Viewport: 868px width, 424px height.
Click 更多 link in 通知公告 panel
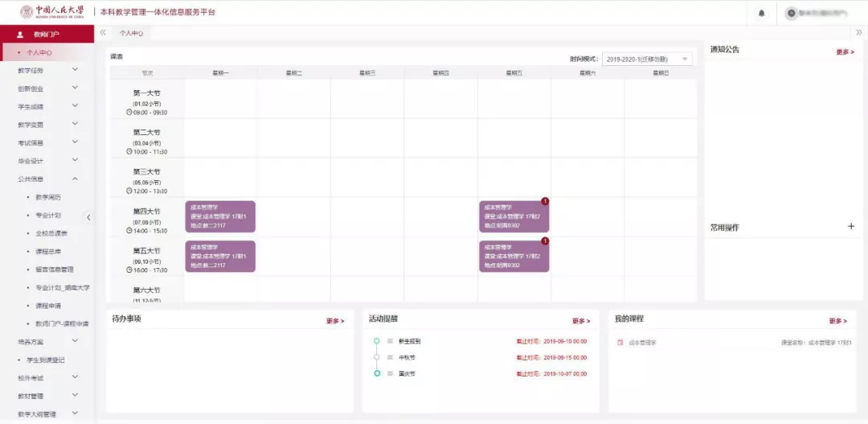tap(845, 52)
